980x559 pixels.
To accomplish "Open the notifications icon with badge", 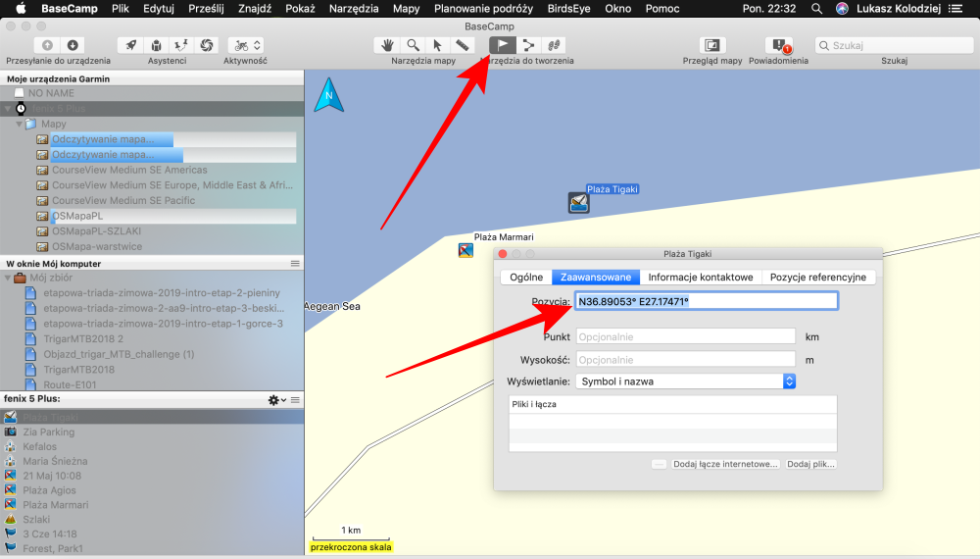I will [779, 45].
